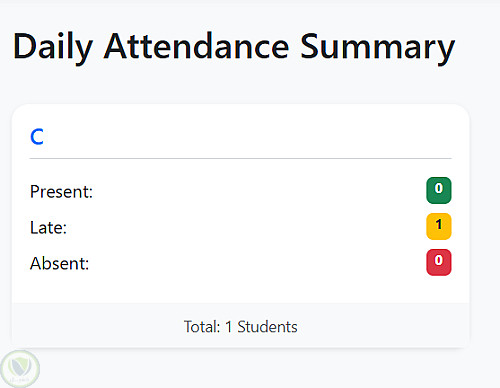Click the word Students in the footer

pos(267,327)
